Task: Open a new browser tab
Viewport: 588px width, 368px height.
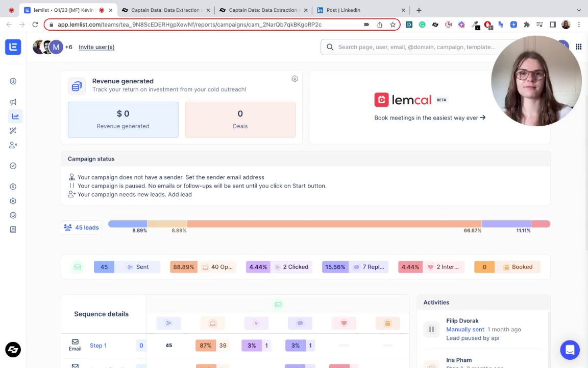Action: coord(419,10)
